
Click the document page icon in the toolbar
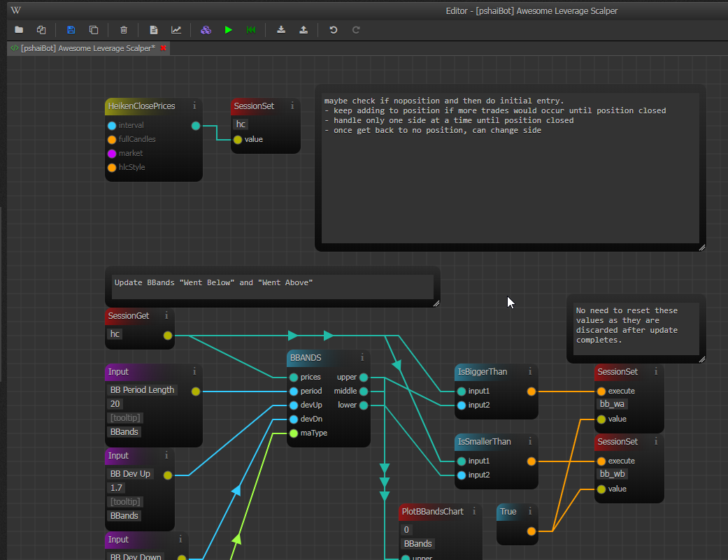(x=154, y=29)
